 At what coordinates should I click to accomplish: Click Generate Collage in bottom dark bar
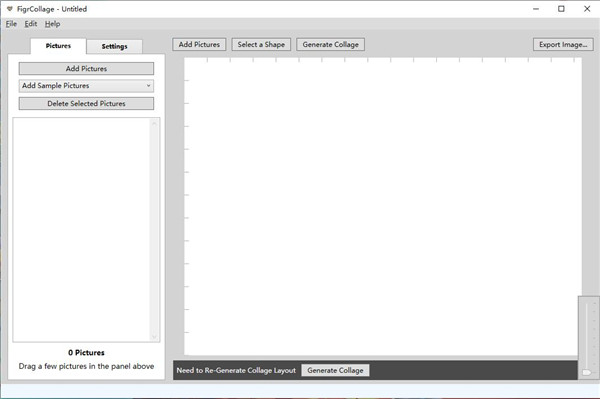pos(335,370)
